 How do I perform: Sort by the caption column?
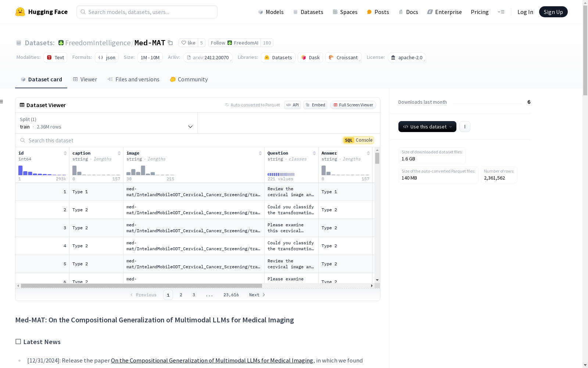(x=119, y=153)
